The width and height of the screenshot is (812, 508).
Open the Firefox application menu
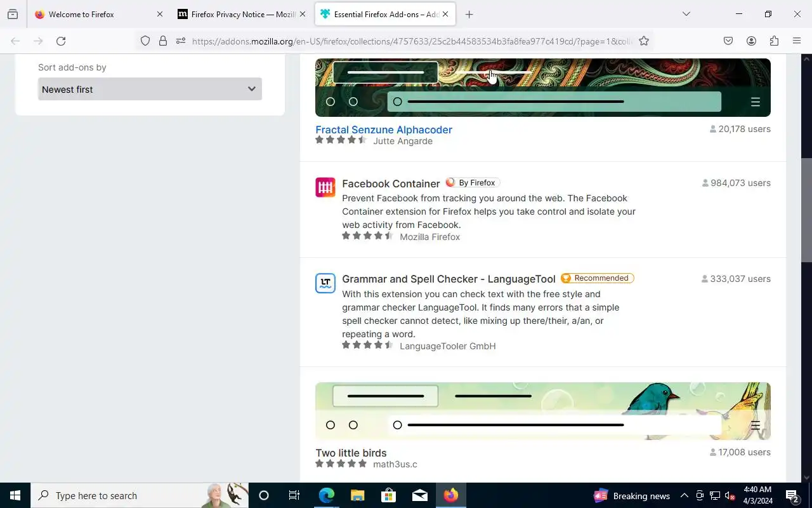point(797,41)
